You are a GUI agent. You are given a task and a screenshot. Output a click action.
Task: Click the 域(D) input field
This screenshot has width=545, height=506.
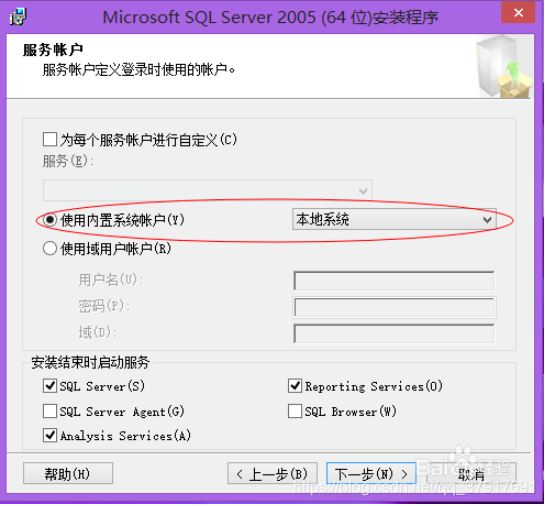click(x=394, y=334)
